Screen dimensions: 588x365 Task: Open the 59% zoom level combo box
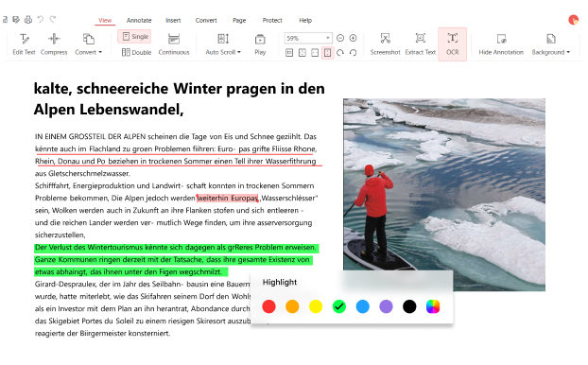pos(308,38)
